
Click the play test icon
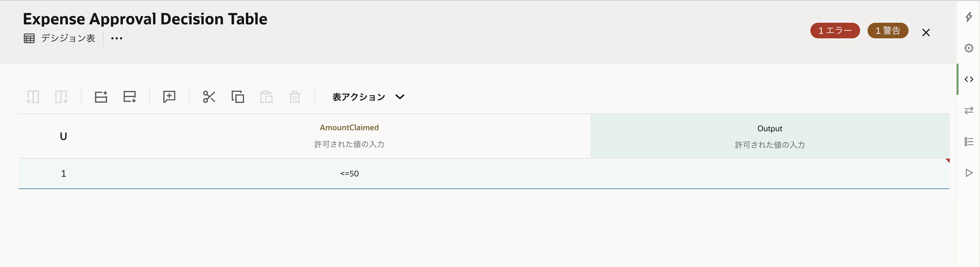click(969, 173)
